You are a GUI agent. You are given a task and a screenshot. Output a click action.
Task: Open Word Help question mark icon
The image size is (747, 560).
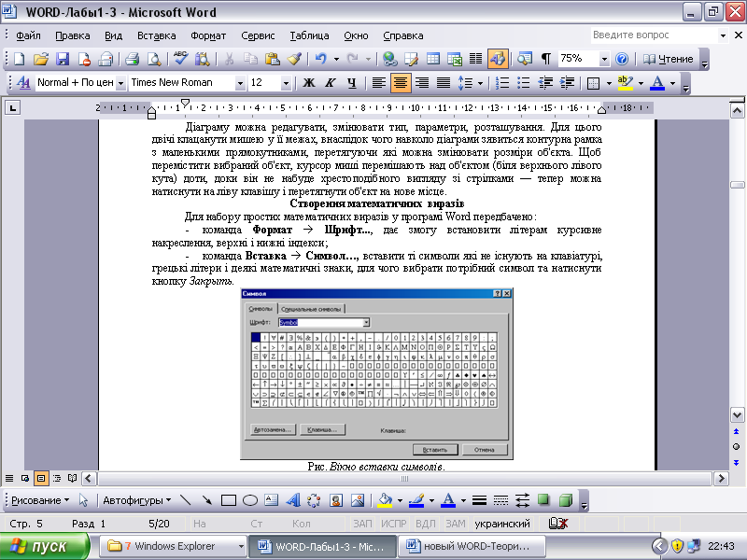[x=622, y=59]
